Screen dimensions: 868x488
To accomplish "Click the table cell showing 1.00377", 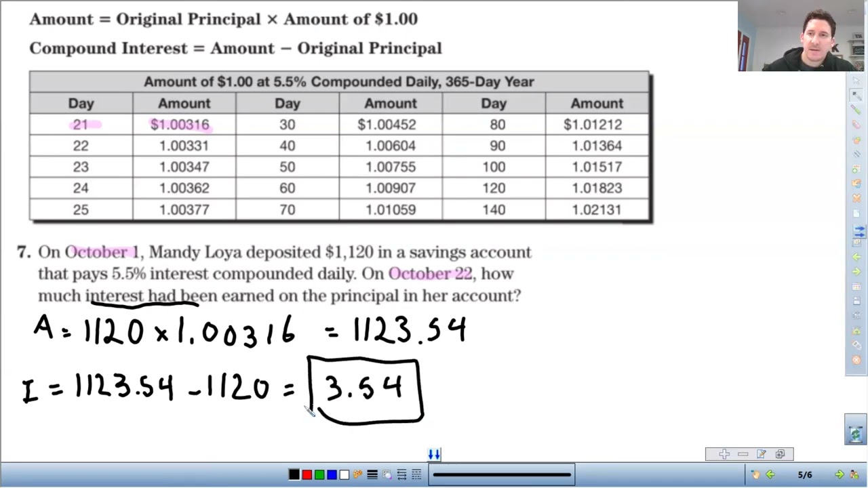I will click(184, 209).
